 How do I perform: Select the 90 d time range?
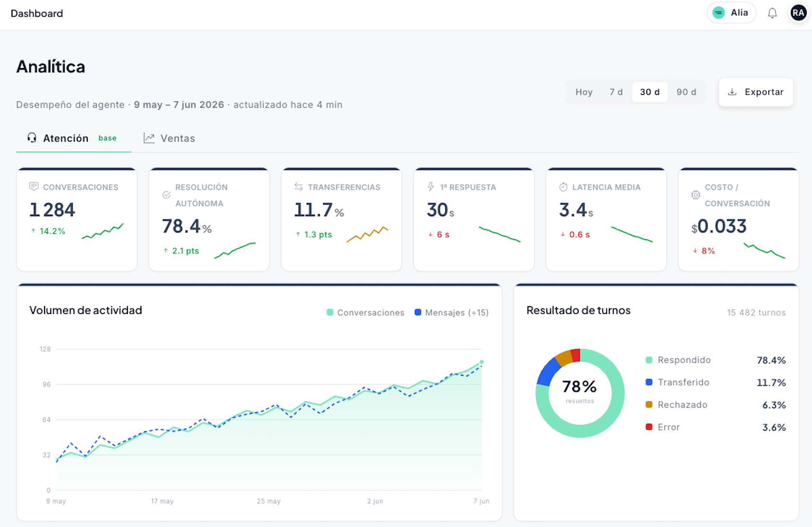(x=686, y=92)
